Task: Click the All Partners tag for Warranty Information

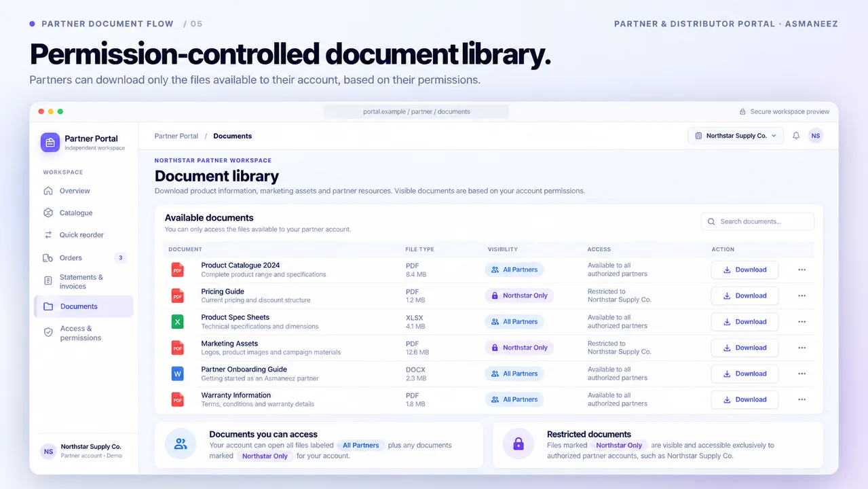Action: point(514,399)
